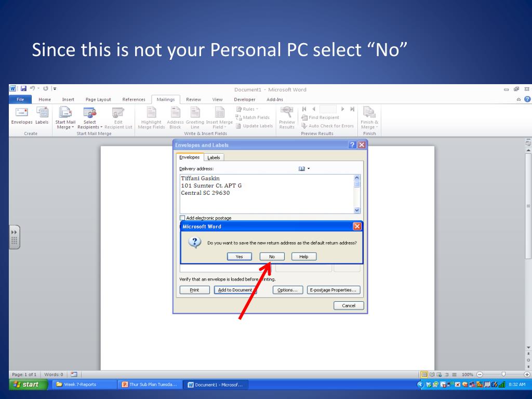532x399 pixels.
Task: Toggle Add electronic postage checkbox
Action: (x=182, y=218)
